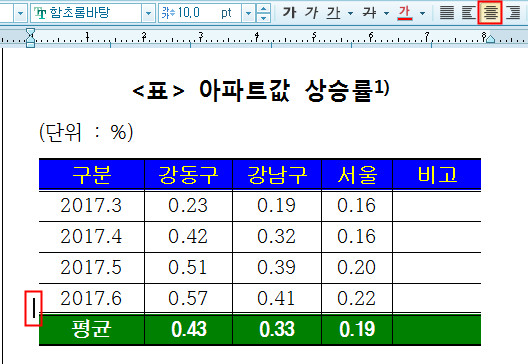Viewport: 528px width, 364px height.
Task: Apply red font color
Action: (x=405, y=13)
